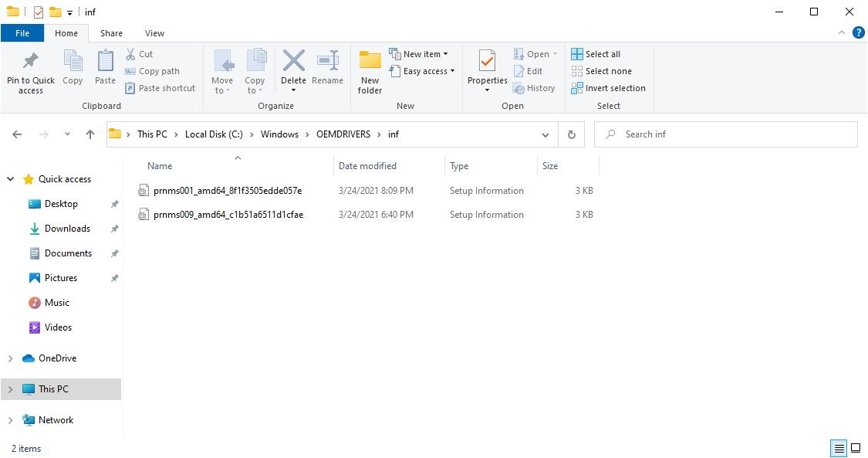Go up one folder level arrow
Viewport: 868px width, 458px height.
pos(90,134)
